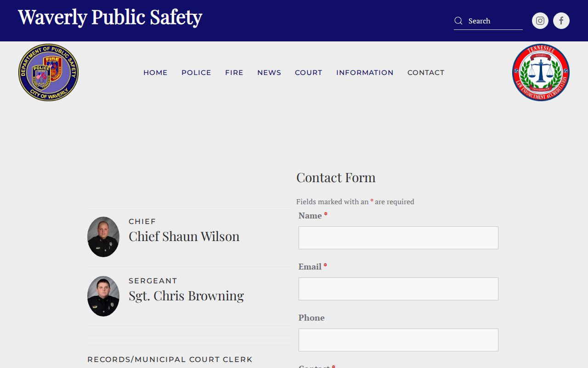Open the Court menu item
588x368 pixels.
(309, 73)
